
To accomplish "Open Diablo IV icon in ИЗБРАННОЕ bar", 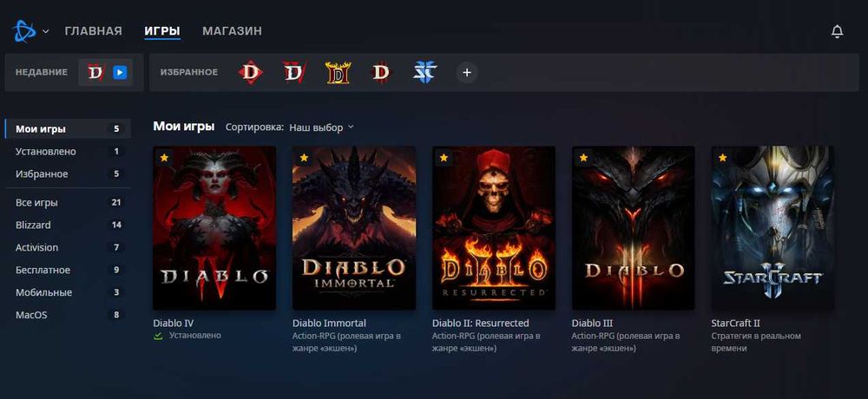I will 294,73.
